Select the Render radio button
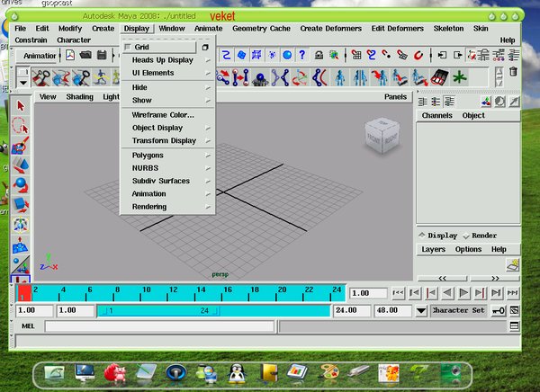Viewport: 540px width, 392px height. (466, 236)
